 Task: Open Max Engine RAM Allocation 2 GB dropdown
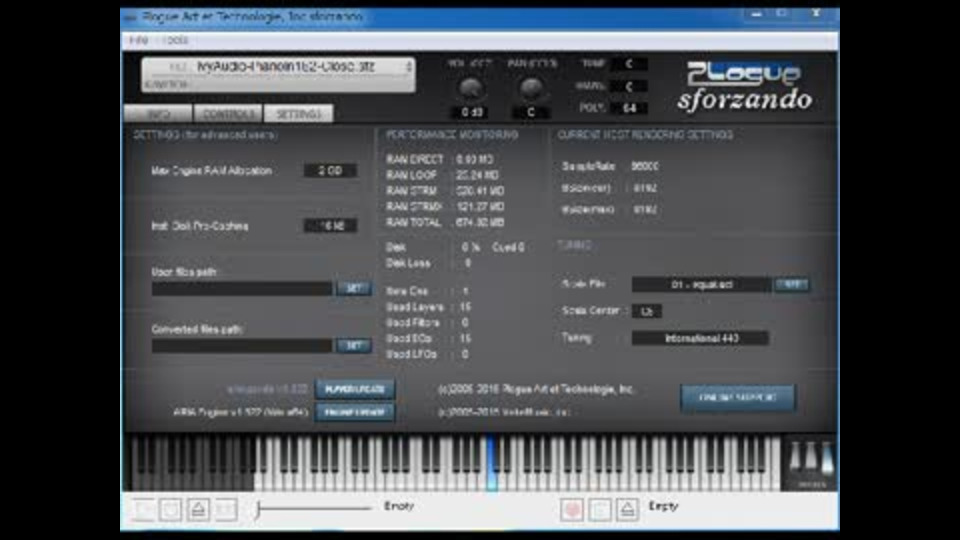(x=330, y=171)
